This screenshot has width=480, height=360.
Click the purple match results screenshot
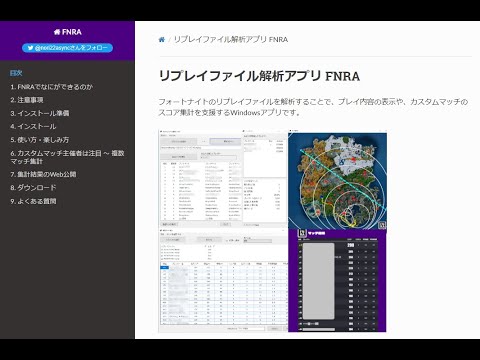[x=337, y=280]
